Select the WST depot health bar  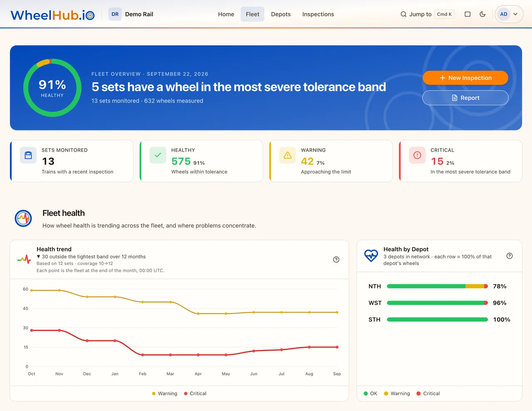(x=437, y=303)
